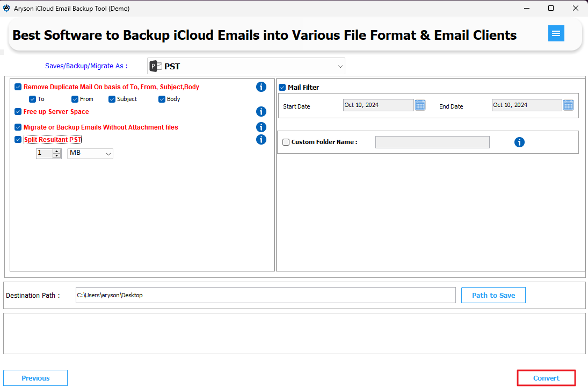The image size is (588, 387).
Task: Toggle the Subject duplicate criterion checkbox
Action: click(x=112, y=99)
